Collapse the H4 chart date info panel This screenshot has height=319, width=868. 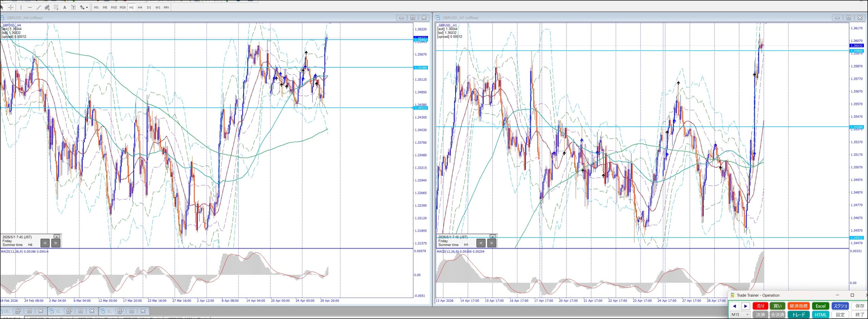[x=57, y=236]
